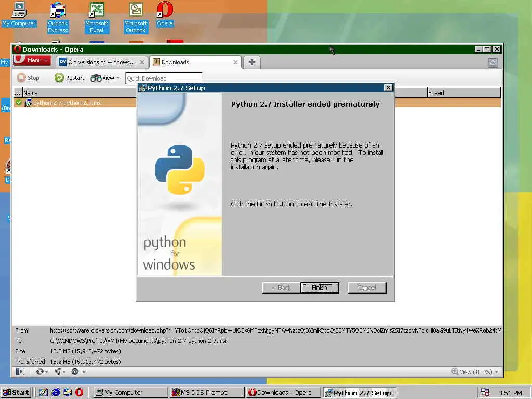Click the 3:51 PM system clock
This screenshot has height=399, width=532.
tap(510, 393)
